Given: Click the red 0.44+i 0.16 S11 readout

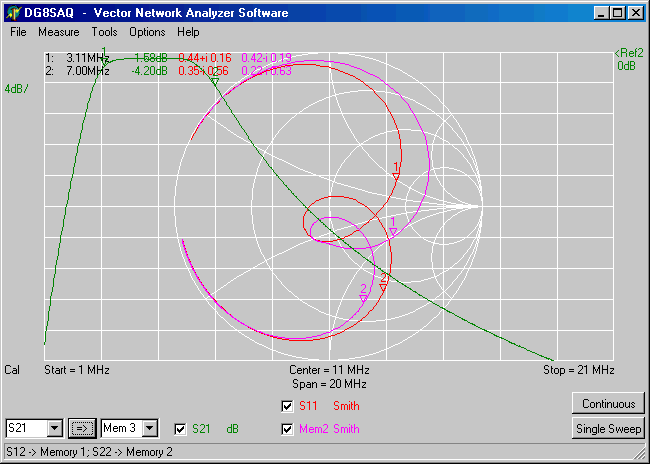Looking at the screenshot, I should pos(205,58).
